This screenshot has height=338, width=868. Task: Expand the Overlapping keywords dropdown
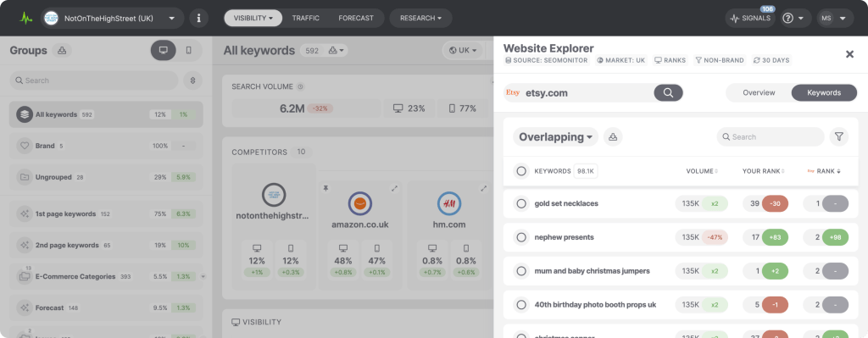click(x=556, y=137)
